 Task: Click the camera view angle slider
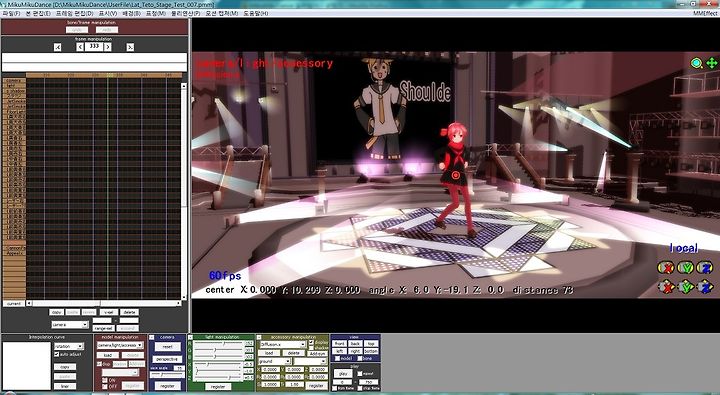point(167,375)
